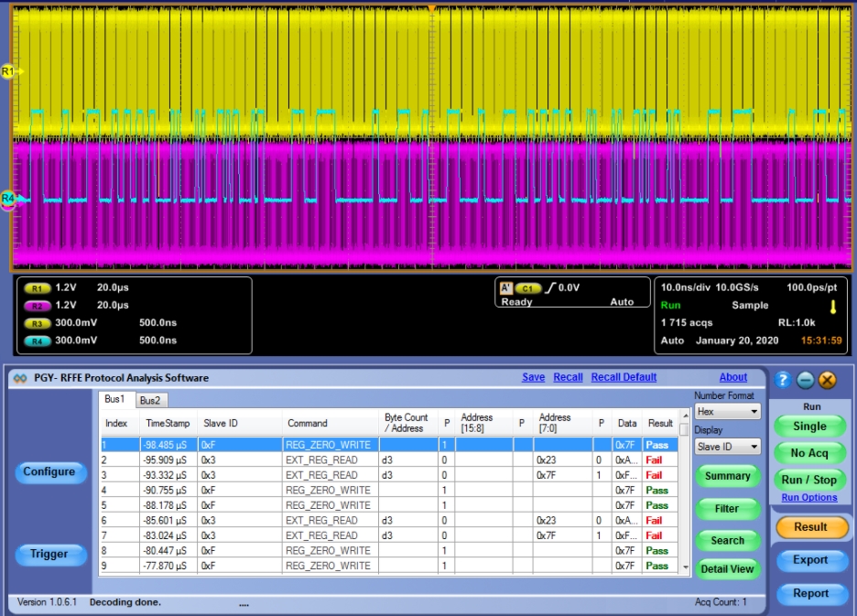Click the magenta R2 channel badge
857x616 pixels.
pyautogui.click(x=38, y=305)
